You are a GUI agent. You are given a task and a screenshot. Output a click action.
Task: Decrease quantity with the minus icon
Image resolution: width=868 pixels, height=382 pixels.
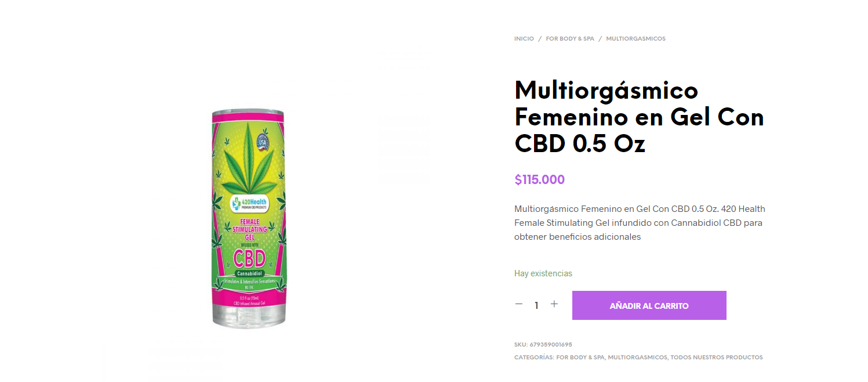(x=518, y=304)
